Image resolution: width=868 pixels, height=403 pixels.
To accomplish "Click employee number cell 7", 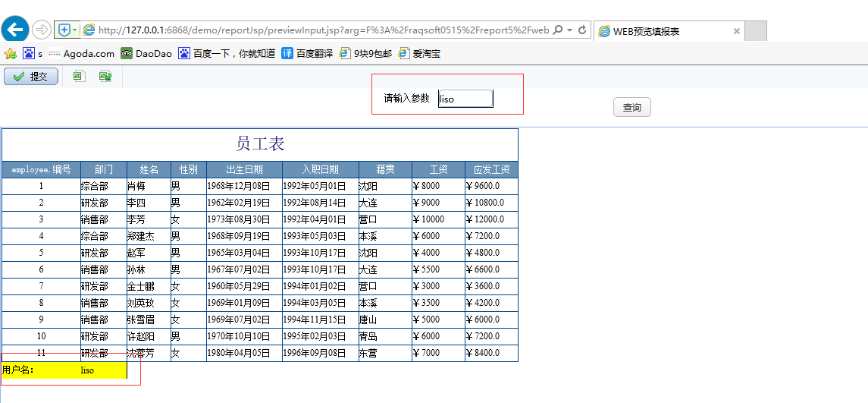I will click(41, 286).
